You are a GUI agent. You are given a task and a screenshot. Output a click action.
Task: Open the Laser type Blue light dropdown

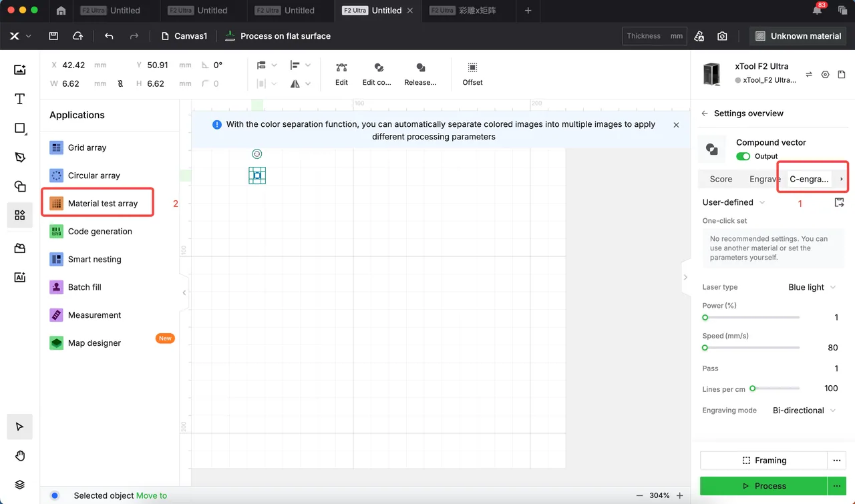[x=812, y=287]
